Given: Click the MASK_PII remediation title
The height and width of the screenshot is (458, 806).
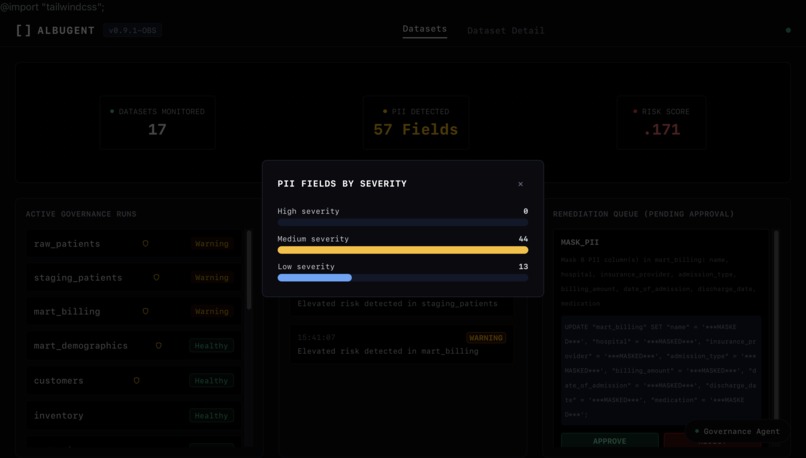Looking at the screenshot, I should [x=580, y=242].
